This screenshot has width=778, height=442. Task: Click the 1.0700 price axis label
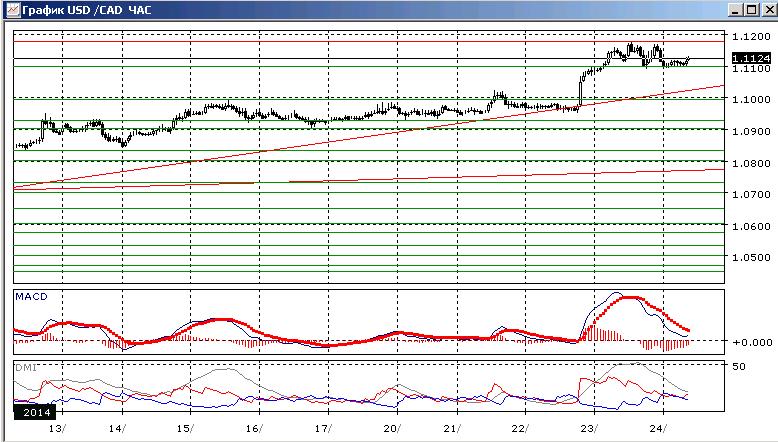click(751, 194)
